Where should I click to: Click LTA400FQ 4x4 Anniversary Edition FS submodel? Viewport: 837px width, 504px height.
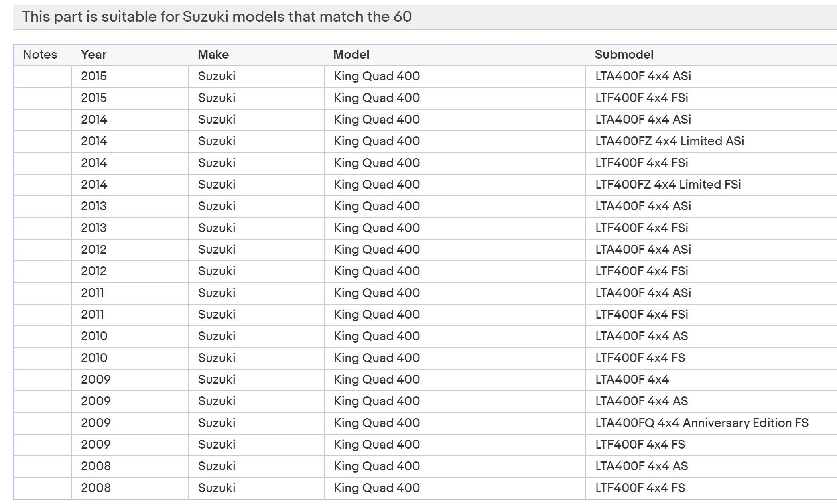click(x=702, y=423)
